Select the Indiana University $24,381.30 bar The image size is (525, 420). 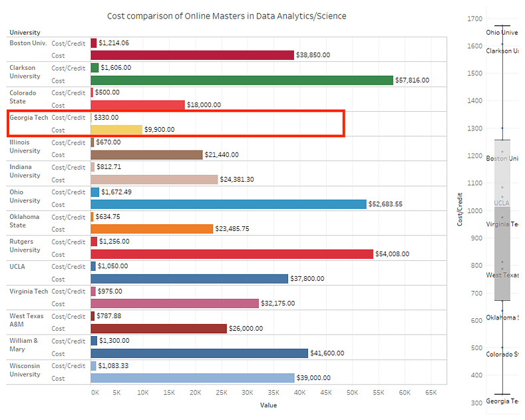(154, 180)
